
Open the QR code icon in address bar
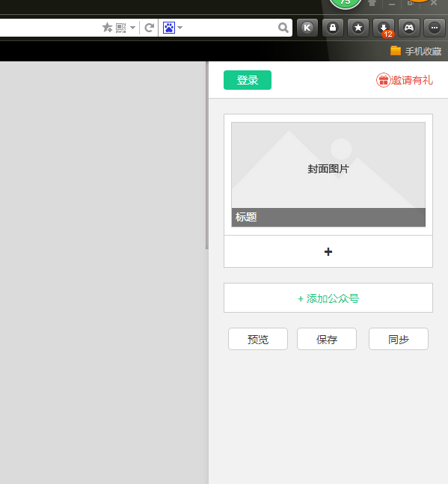click(121, 28)
